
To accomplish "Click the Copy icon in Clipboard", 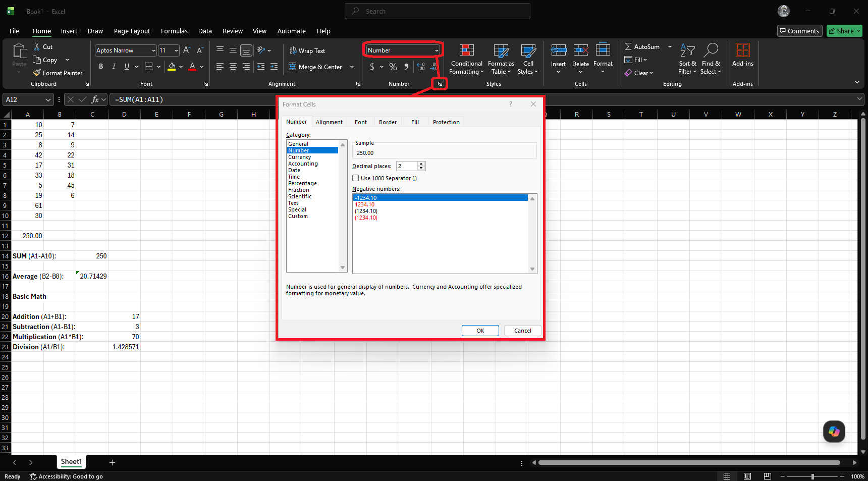I will point(37,60).
